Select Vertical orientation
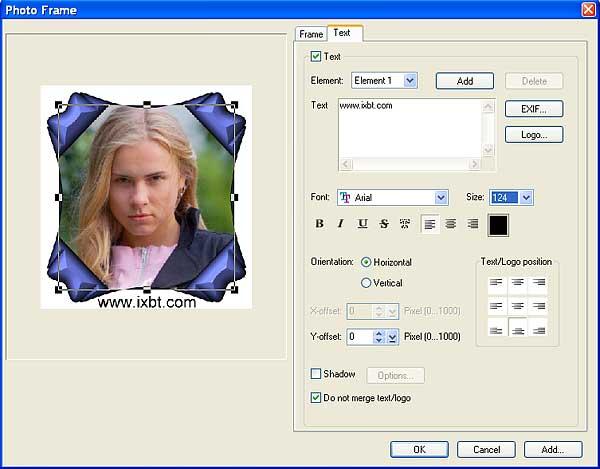 [x=366, y=283]
